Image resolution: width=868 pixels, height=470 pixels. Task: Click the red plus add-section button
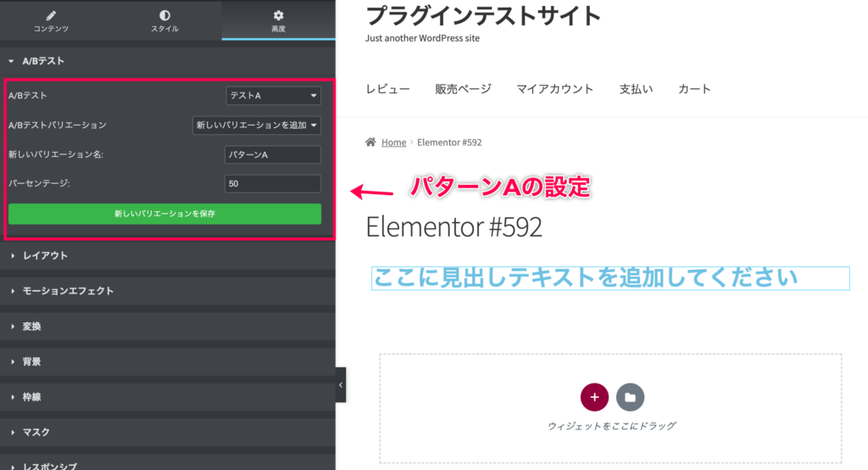click(x=594, y=397)
